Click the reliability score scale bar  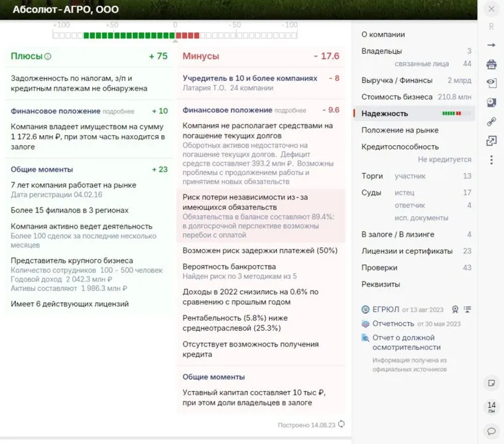[175, 35]
